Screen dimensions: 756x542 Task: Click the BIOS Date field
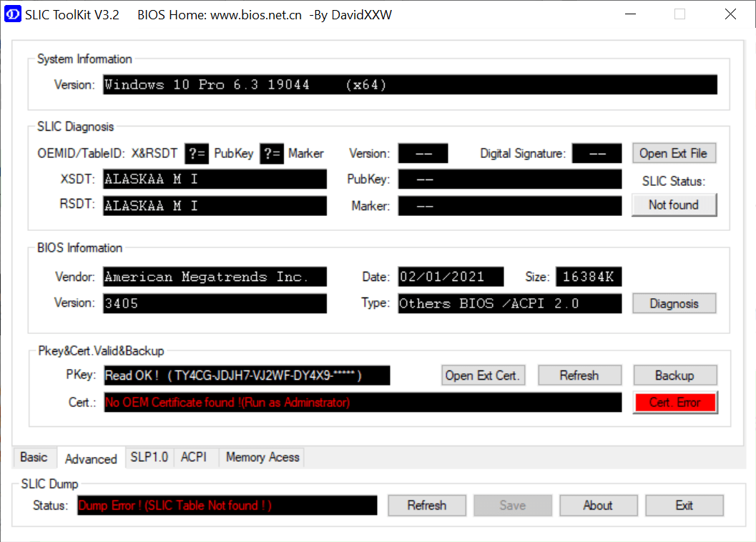pos(451,277)
